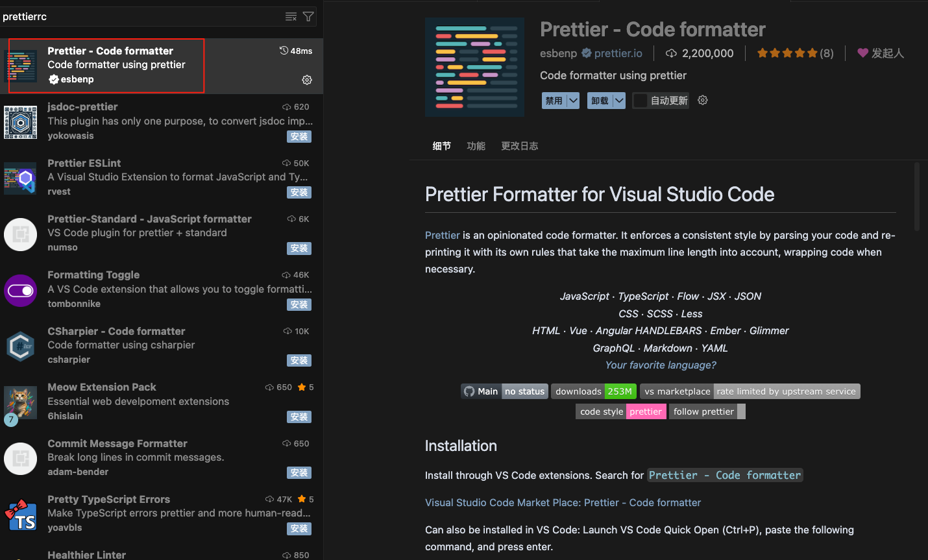
Task: Switch to the details tab
Action: (x=442, y=146)
